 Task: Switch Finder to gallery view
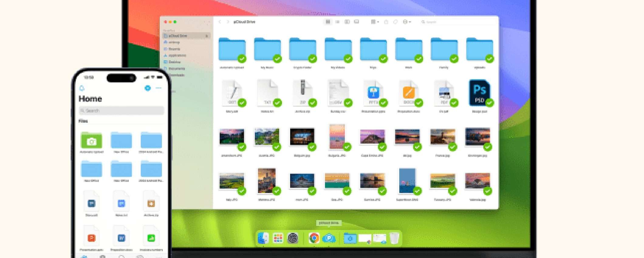[357, 22]
